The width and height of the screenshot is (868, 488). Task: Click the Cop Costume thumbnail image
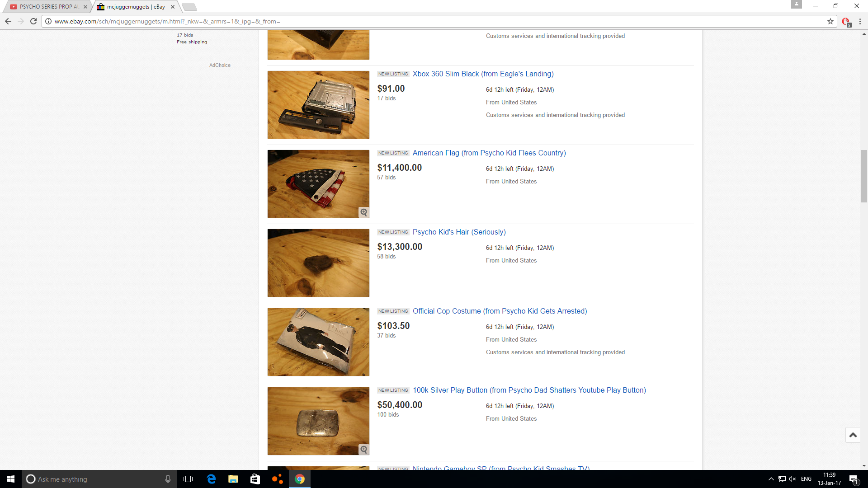318,342
